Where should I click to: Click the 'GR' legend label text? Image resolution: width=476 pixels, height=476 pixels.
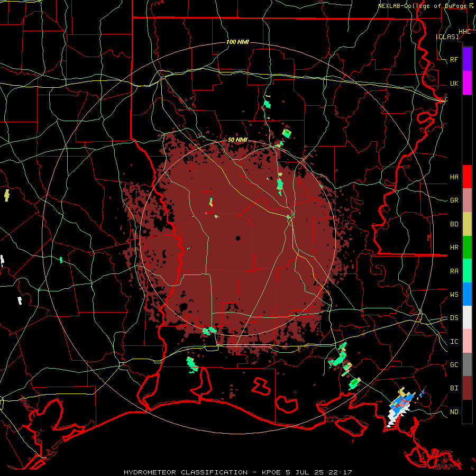pos(454,200)
